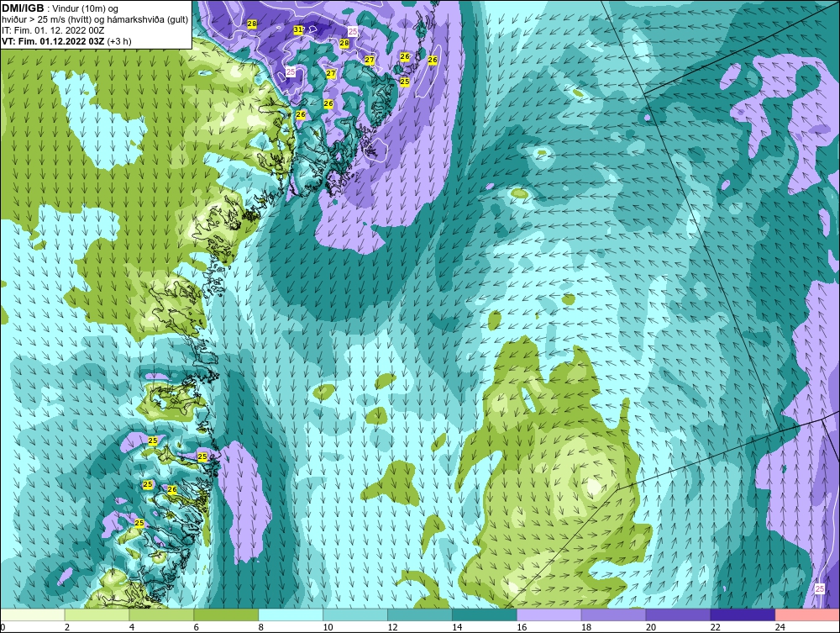Screen dimensions: 840x633
Task: Click the pink above-24 m/s legend swatch
Action: 807,615
